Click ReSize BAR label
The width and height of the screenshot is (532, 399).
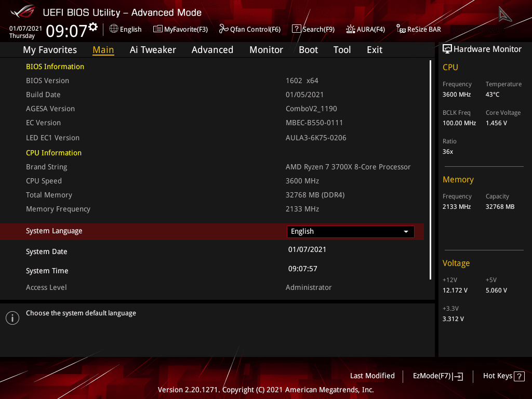(424, 30)
